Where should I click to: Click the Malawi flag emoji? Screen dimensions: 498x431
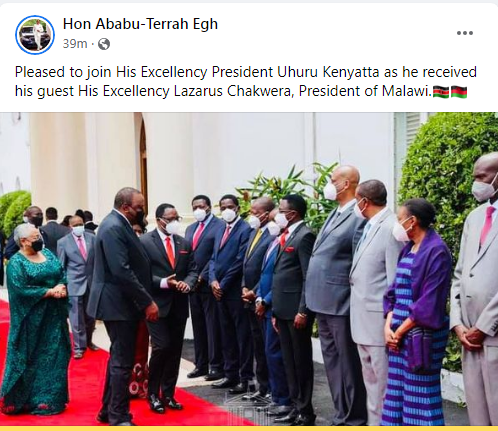(x=459, y=92)
